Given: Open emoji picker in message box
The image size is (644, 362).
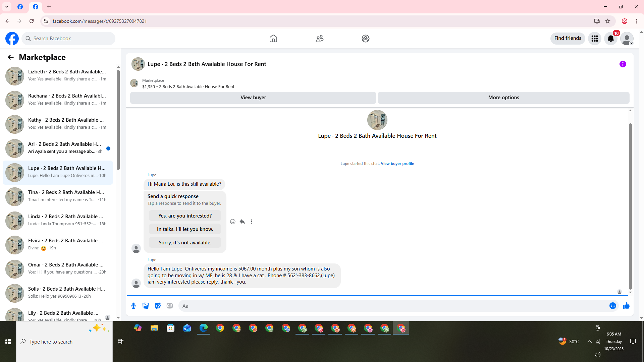Looking at the screenshot, I should 612,306.
